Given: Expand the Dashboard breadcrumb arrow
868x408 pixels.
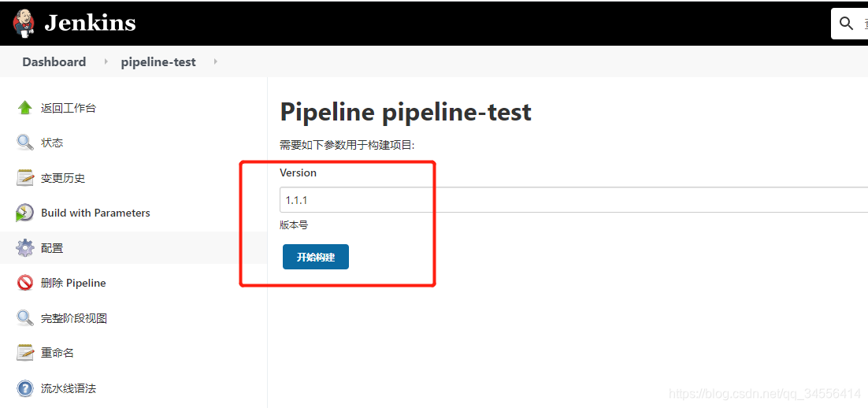Looking at the screenshot, I should point(106,61).
